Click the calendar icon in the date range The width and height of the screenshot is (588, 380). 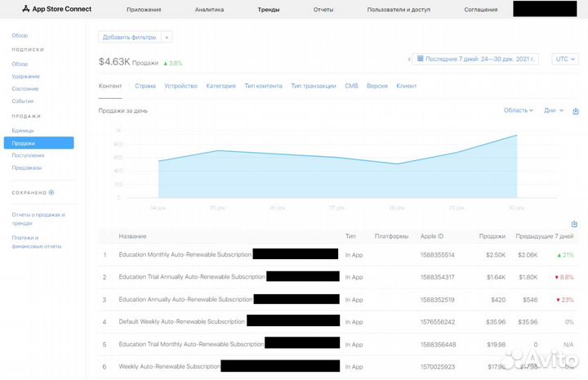pyautogui.click(x=420, y=59)
